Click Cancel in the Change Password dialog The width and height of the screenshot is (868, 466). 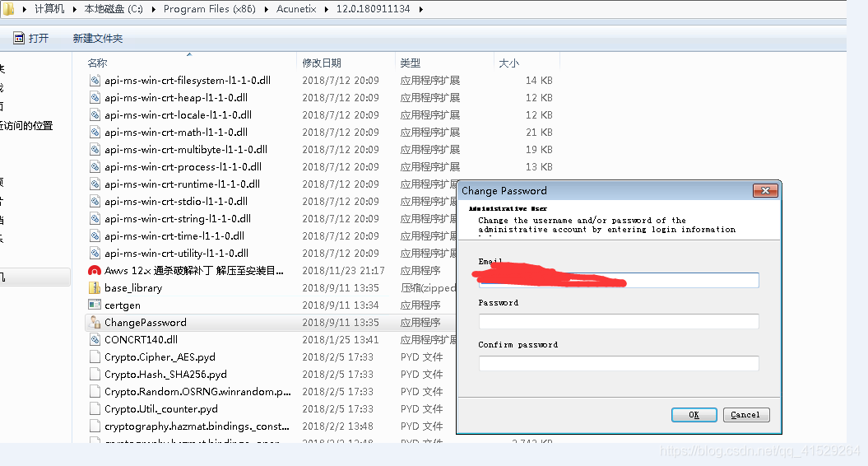tap(745, 414)
